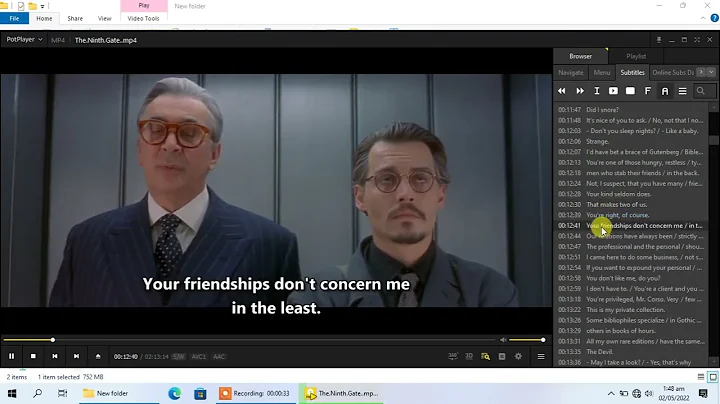Seek on the video progress bar
Screen dimensions: 720x404
pyautogui.click(x=249, y=340)
